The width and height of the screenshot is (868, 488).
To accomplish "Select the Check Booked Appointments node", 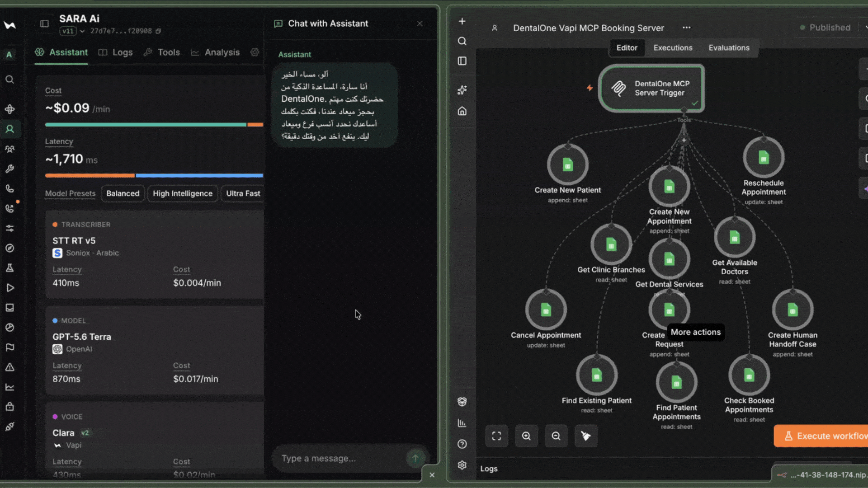I will pyautogui.click(x=749, y=375).
